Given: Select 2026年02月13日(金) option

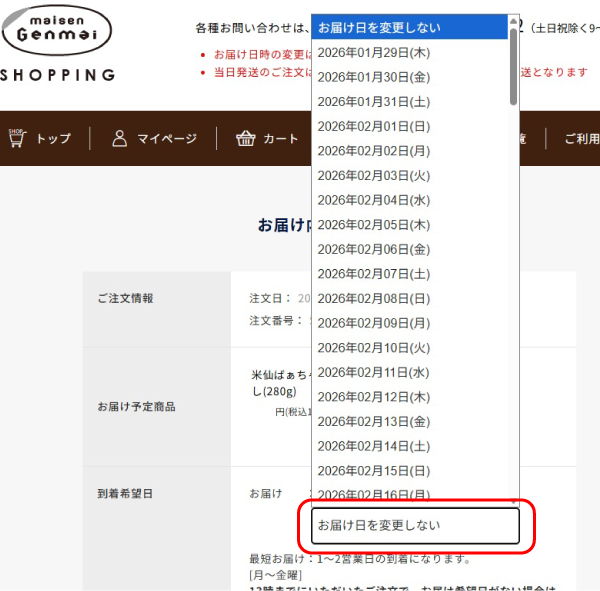Looking at the screenshot, I should click(x=409, y=421).
